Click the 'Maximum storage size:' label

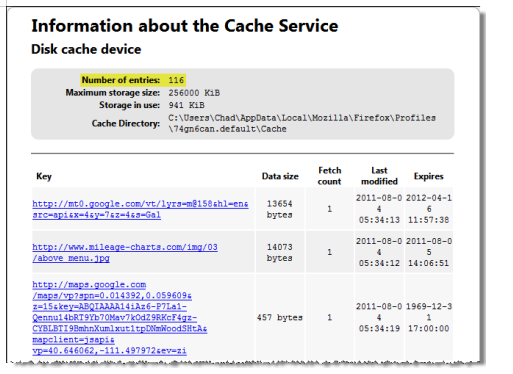pos(113,93)
